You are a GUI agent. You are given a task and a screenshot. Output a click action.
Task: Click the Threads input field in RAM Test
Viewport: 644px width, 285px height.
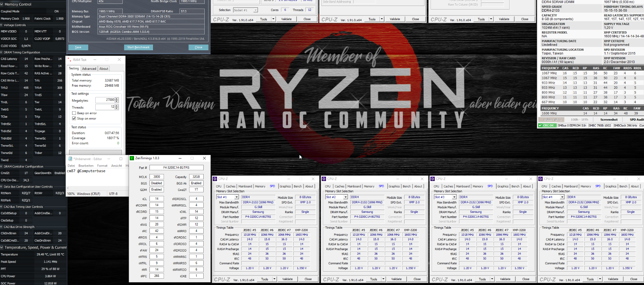pos(105,107)
